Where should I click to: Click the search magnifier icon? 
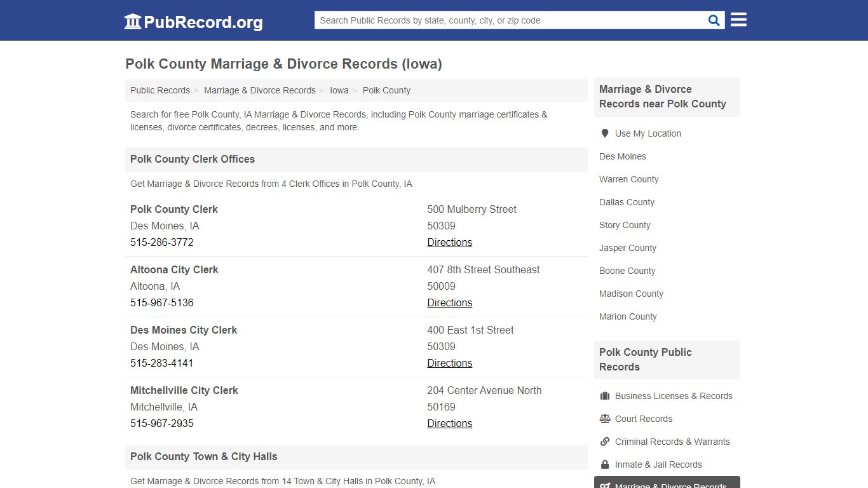coord(714,20)
